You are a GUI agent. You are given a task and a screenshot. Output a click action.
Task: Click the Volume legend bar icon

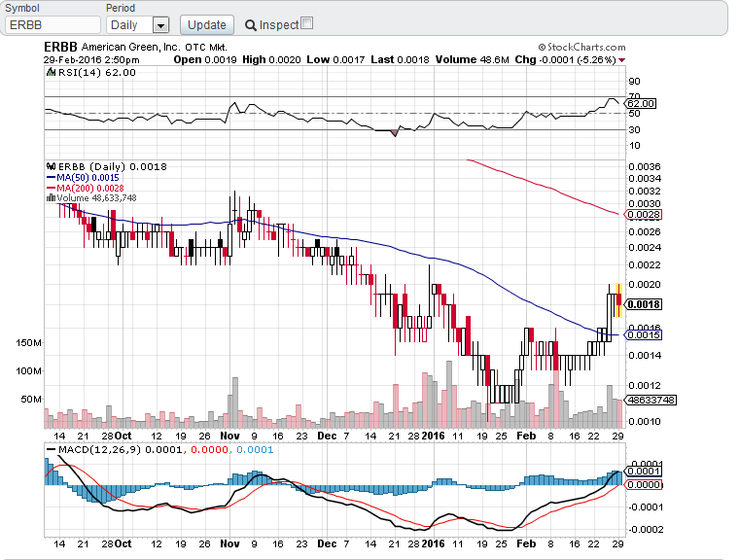click(51, 198)
